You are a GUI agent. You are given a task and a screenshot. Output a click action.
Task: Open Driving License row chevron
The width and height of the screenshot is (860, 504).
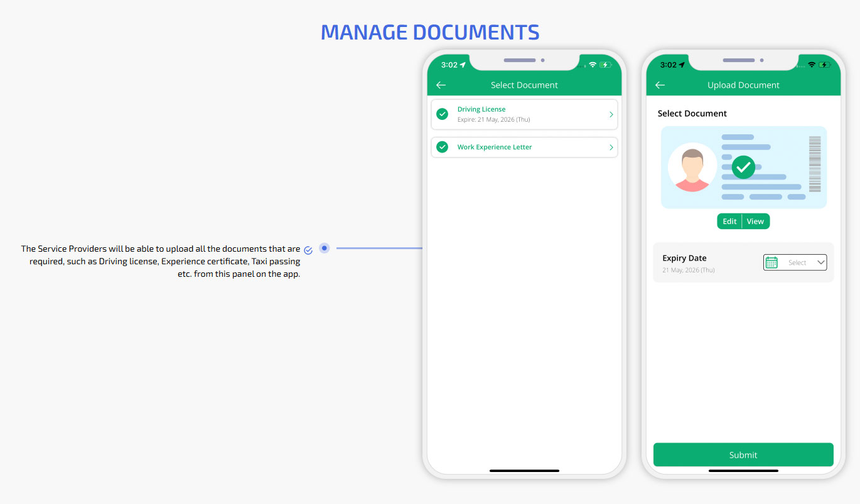coord(611,114)
